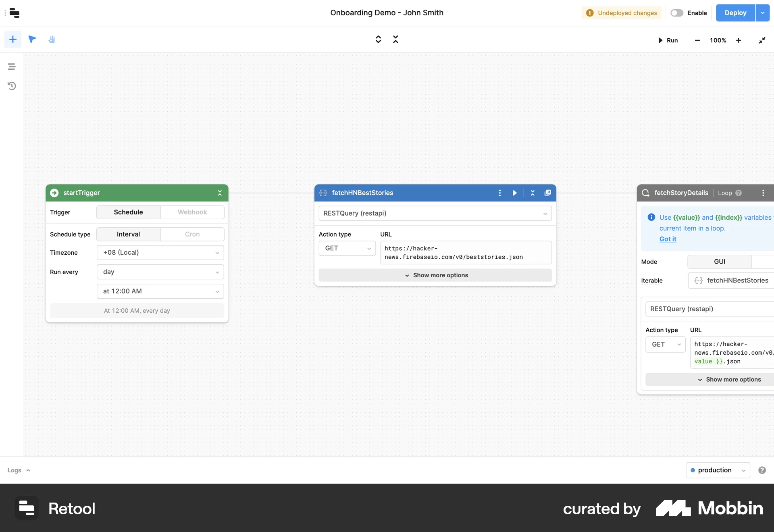Open the production environment selector
The height and width of the screenshot is (532, 774).
click(718, 470)
